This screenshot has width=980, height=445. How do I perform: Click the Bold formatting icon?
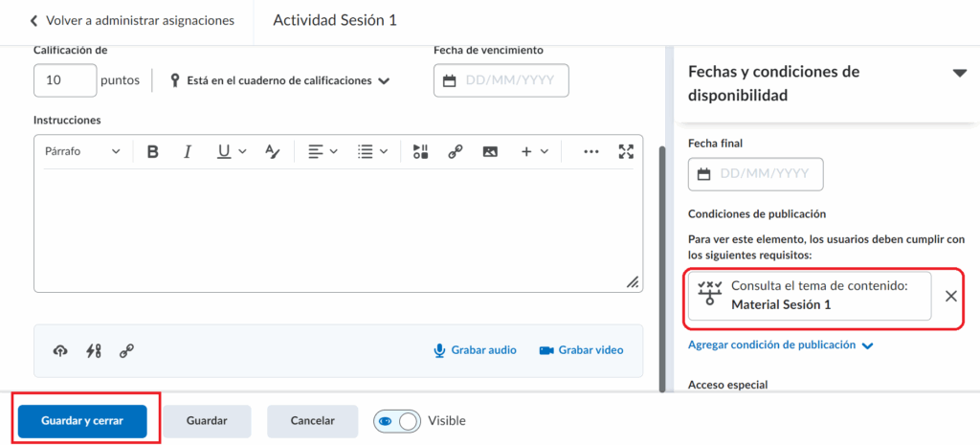[152, 151]
